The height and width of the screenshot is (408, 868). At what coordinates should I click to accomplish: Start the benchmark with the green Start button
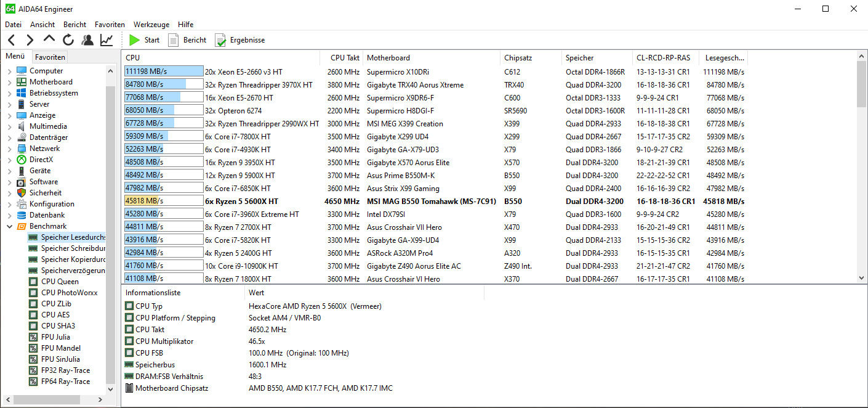(145, 40)
